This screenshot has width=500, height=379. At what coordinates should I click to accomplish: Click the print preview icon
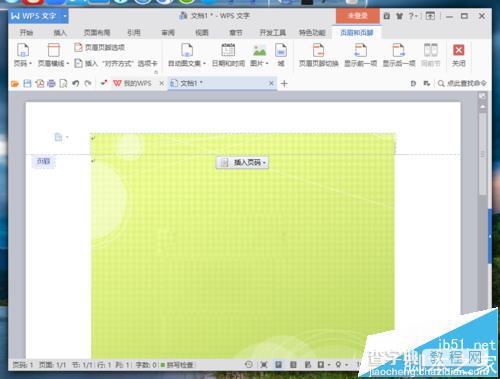click(x=63, y=83)
